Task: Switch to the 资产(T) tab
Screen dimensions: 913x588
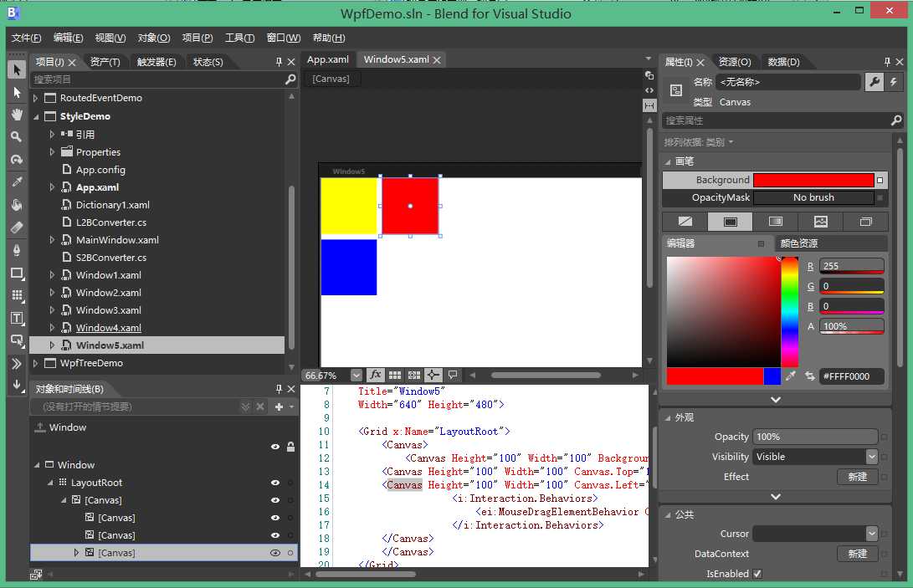Action: click(x=105, y=62)
